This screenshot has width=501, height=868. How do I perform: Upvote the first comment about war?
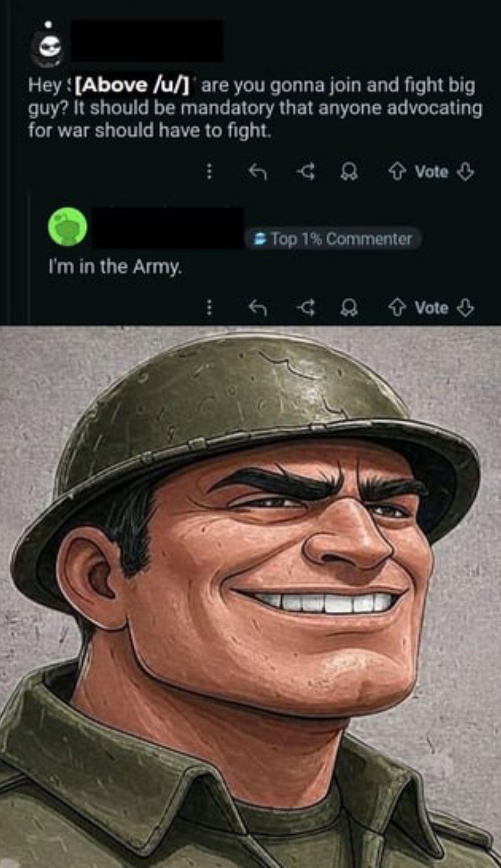(397, 171)
